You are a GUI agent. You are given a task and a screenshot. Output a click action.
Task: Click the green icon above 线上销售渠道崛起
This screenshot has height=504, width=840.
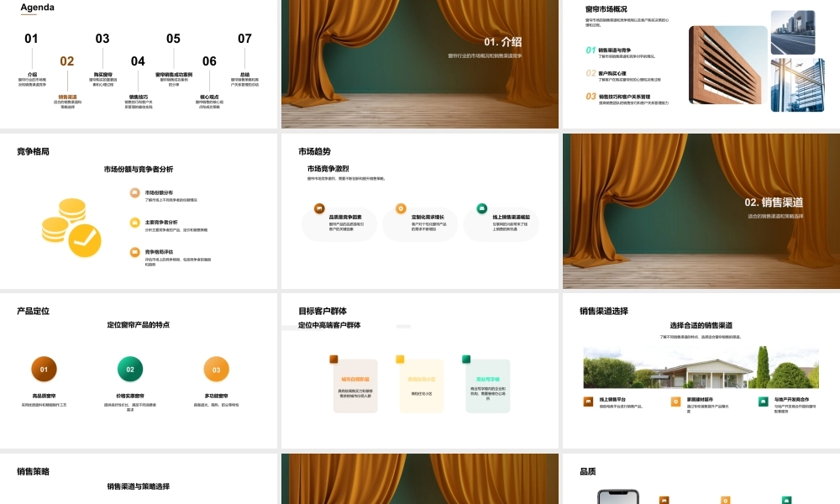point(481,208)
